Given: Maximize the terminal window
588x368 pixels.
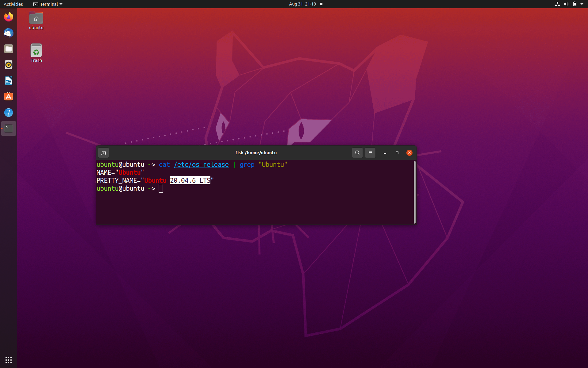Looking at the screenshot, I should pos(397,153).
